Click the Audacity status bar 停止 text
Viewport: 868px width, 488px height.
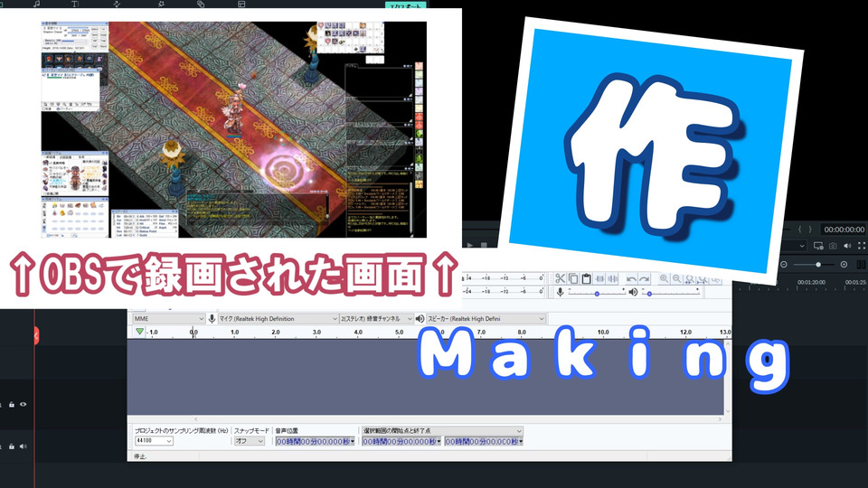(139, 456)
